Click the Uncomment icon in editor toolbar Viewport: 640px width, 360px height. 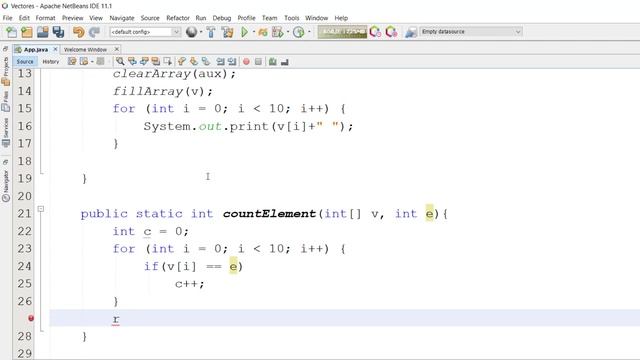284,62
